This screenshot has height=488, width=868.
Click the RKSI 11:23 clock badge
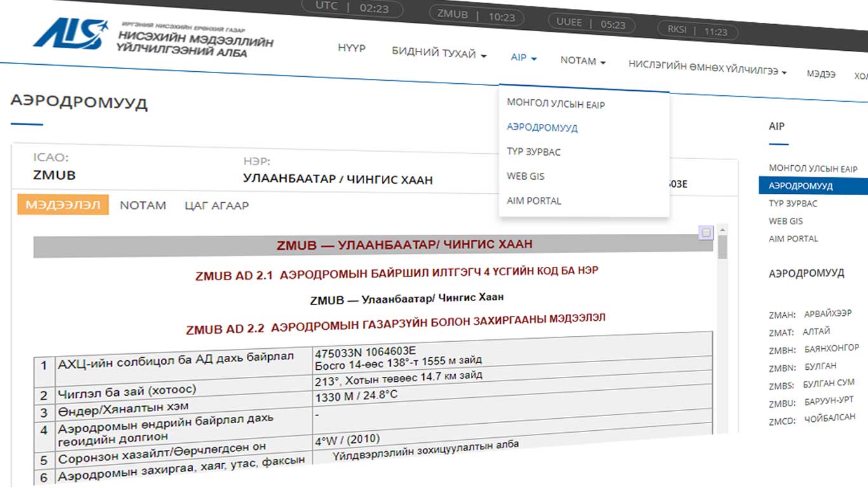point(697,30)
